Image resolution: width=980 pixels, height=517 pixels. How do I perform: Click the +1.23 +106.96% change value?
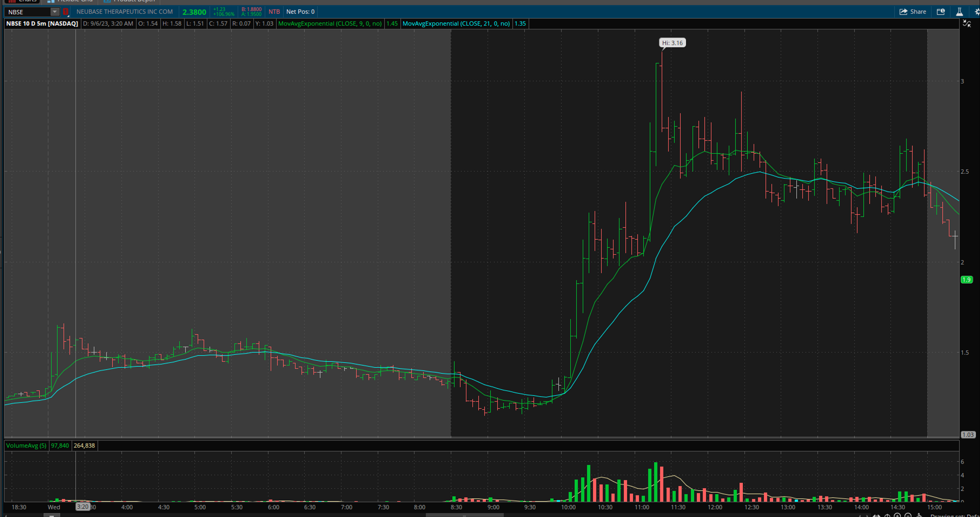click(223, 12)
